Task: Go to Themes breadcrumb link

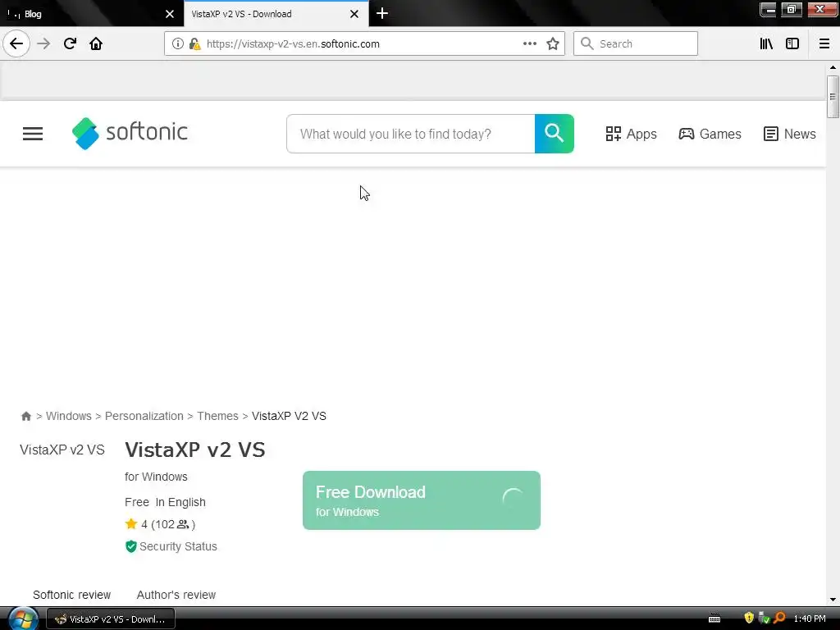Action: pos(217,416)
